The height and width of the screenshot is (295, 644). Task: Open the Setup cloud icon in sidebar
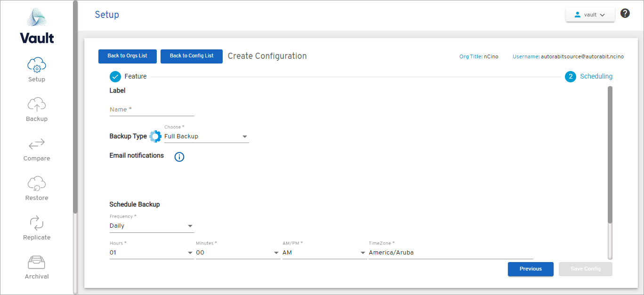(37, 65)
